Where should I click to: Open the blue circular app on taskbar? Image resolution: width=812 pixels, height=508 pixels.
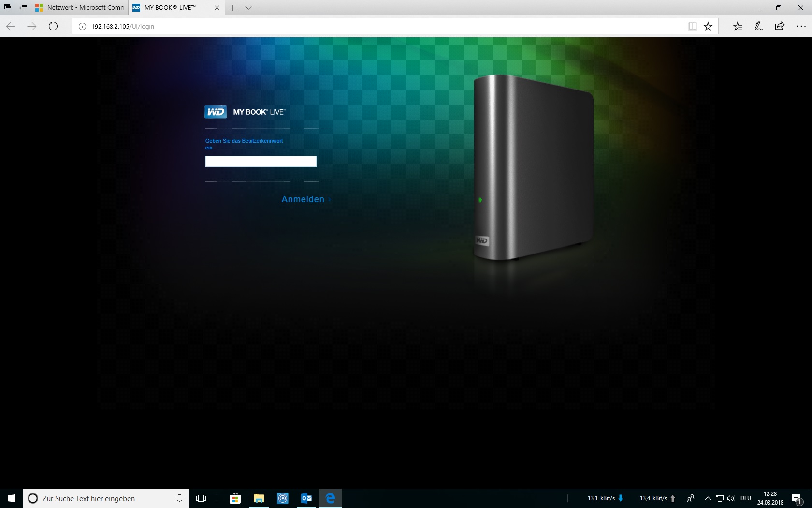(x=283, y=498)
